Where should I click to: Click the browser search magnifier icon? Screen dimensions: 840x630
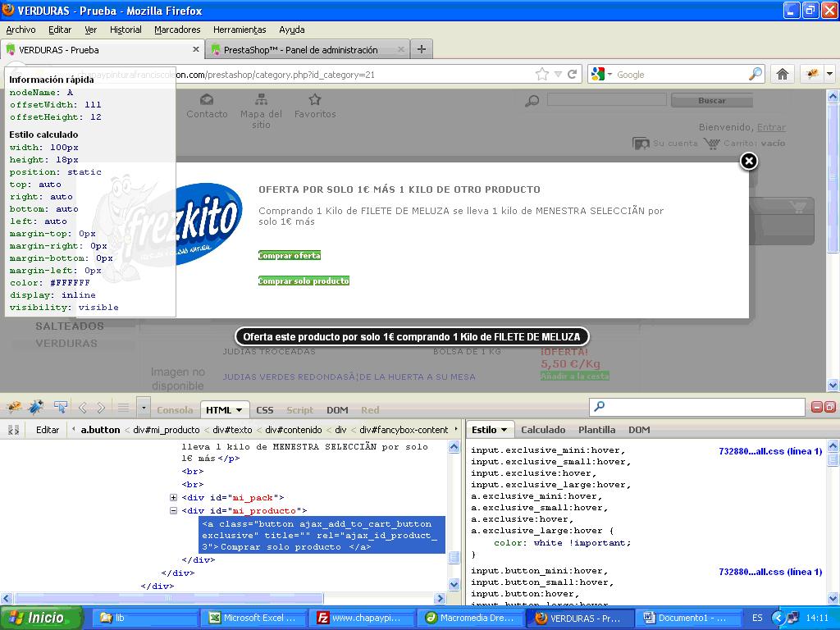(x=756, y=74)
